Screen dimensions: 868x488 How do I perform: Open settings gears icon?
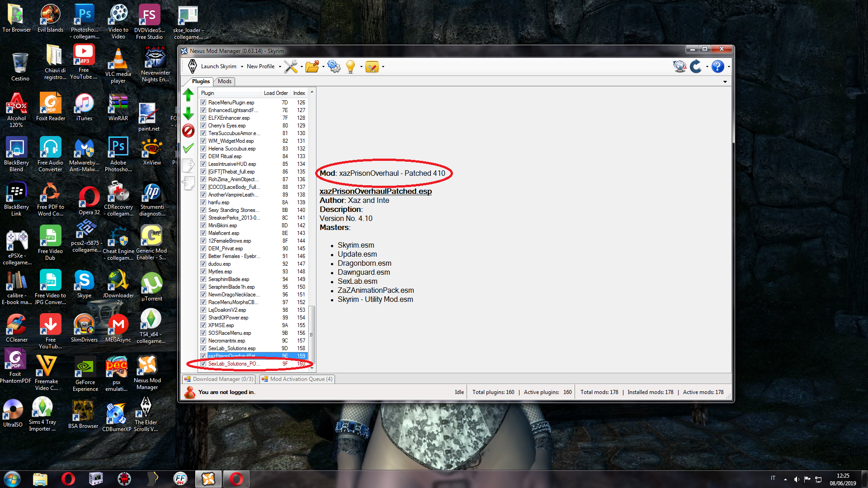[x=334, y=66]
